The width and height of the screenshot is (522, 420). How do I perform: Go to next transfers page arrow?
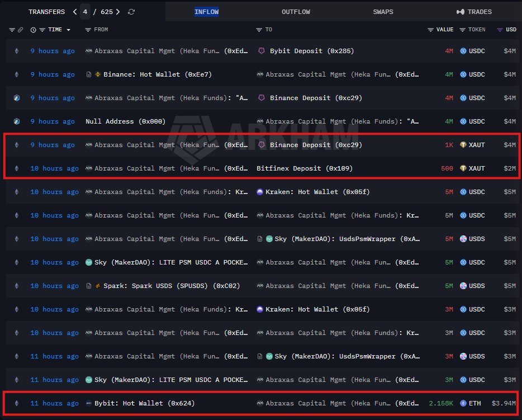click(x=117, y=12)
